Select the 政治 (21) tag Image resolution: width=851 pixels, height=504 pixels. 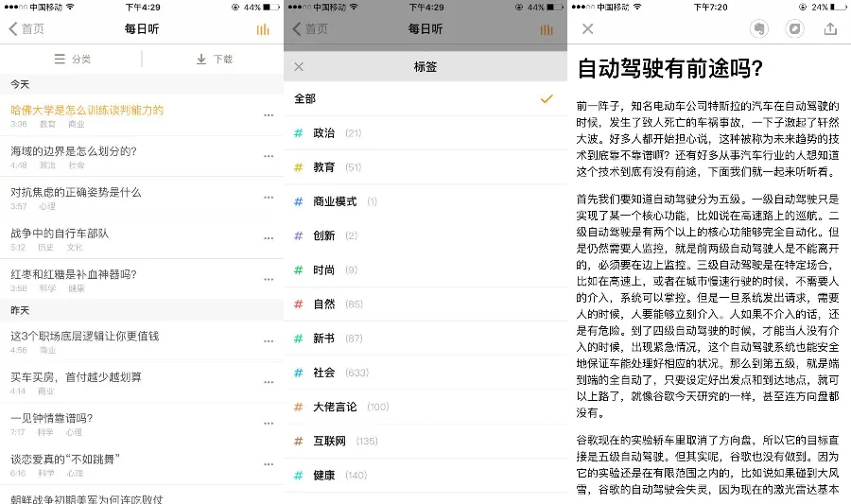(425, 133)
